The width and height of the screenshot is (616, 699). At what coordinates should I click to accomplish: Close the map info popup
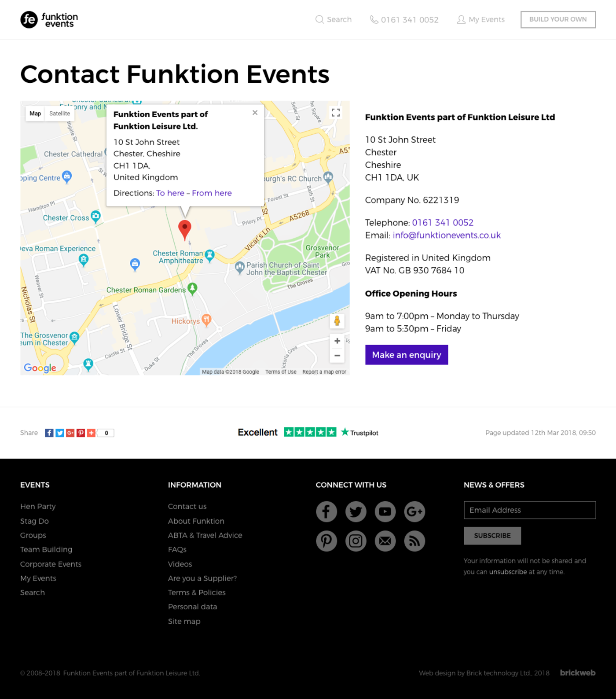(x=255, y=113)
